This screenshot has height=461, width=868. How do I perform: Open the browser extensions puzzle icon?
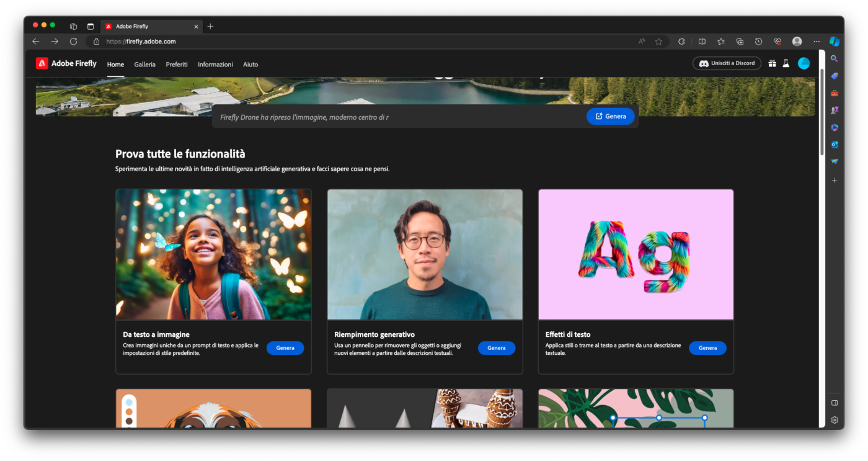pos(681,42)
